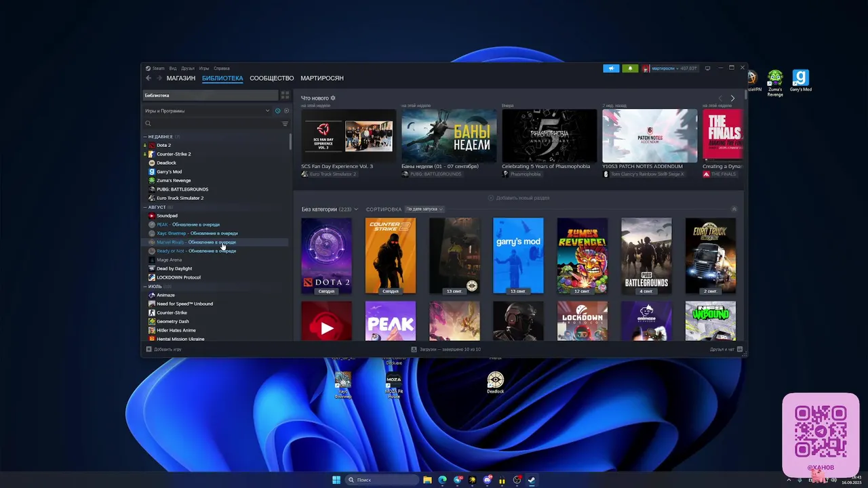The height and width of the screenshot is (488, 868).
Task: Open the МАРТИРОСЯН profile tab
Action: coord(322,79)
